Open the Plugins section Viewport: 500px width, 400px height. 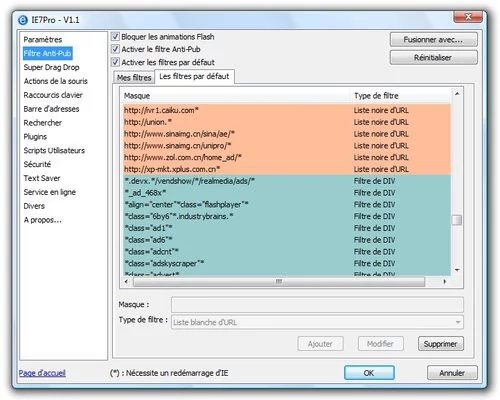click(x=35, y=137)
